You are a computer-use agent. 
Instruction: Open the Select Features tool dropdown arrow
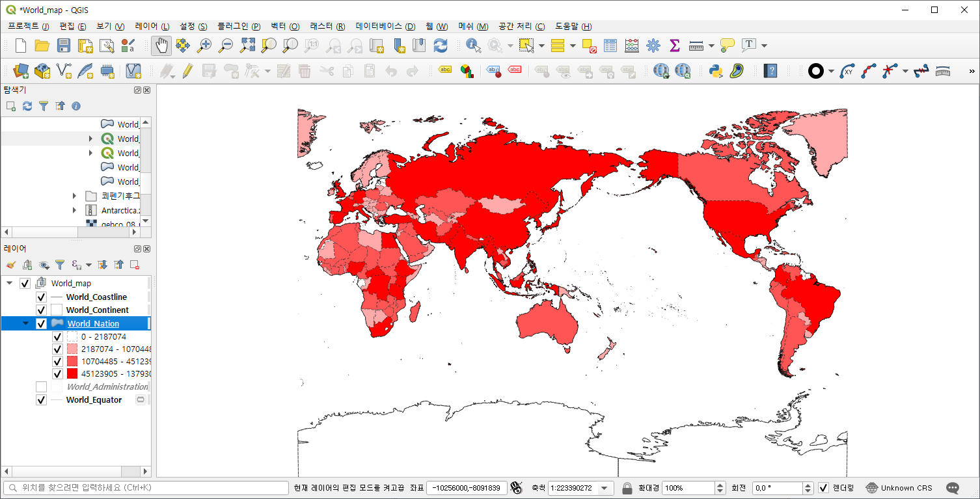click(540, 46)
